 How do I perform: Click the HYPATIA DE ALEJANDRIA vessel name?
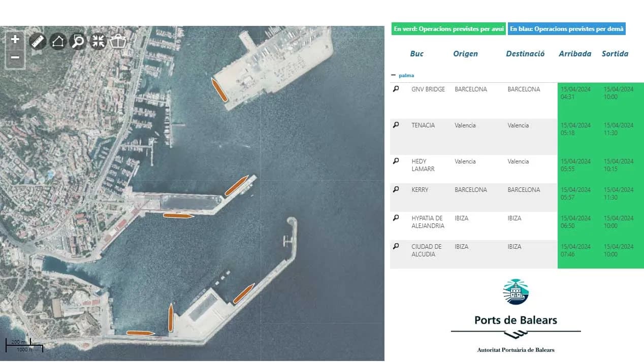[x=428, y=222]
